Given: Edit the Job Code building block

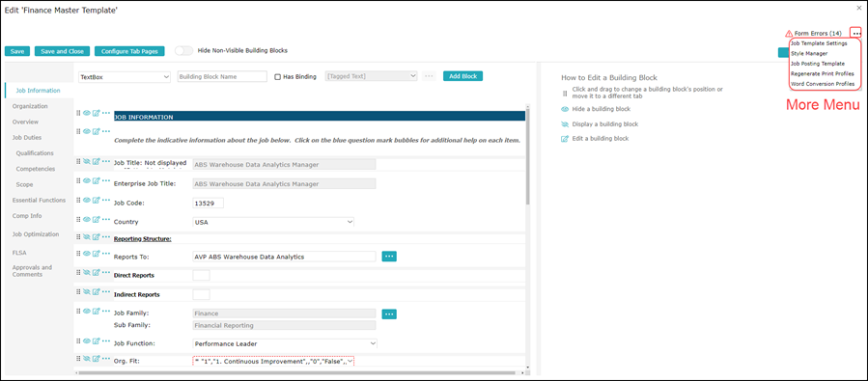Looking at the screenshot, I should pyautogui.click(x=96, y=200).
